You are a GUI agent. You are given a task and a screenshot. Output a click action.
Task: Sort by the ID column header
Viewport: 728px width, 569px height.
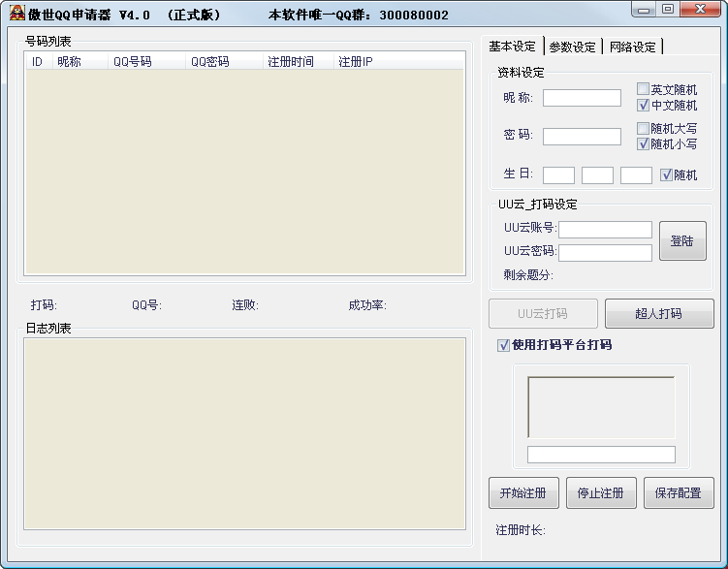click(x=39, y=61)
